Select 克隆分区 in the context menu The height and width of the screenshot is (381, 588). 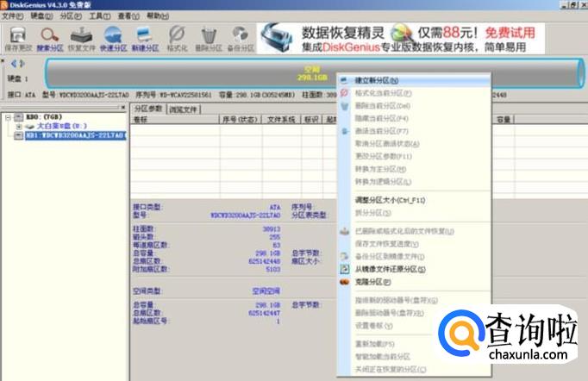[x=372, y=281]
